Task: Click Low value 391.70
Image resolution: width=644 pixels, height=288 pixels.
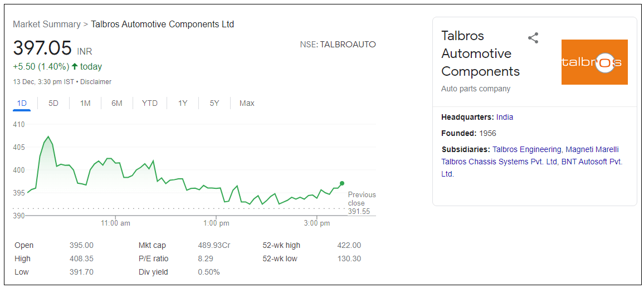Action: [81, 272]
